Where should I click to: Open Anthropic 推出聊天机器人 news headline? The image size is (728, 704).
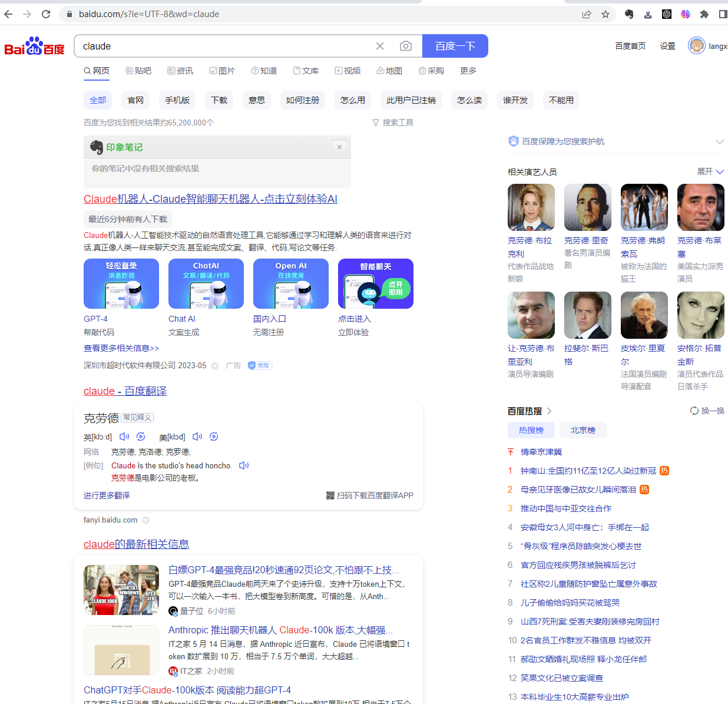click(280, 630)
